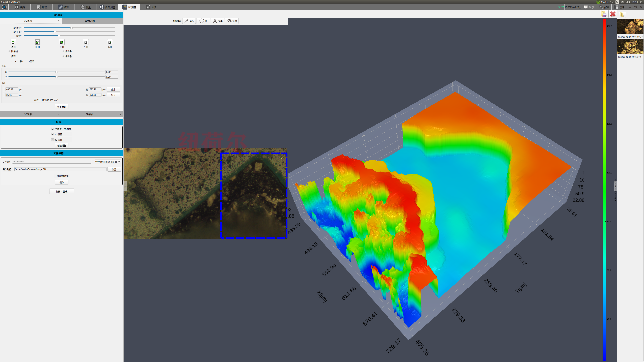Viewport: 644px width, 362px height.
Task: Switch to the 自动测量 auto measurement tab
Action: 108,7
